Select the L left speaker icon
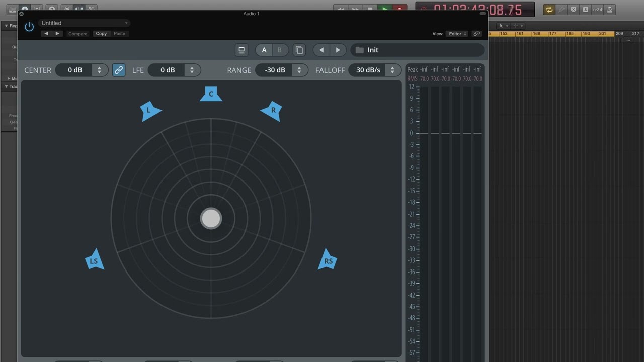 click(x=150, y=111)
